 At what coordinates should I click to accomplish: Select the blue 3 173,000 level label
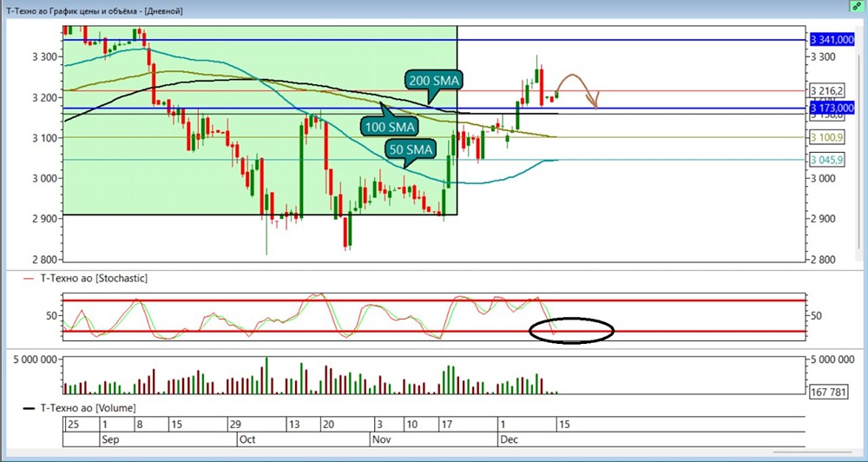[x=832, y=107]
